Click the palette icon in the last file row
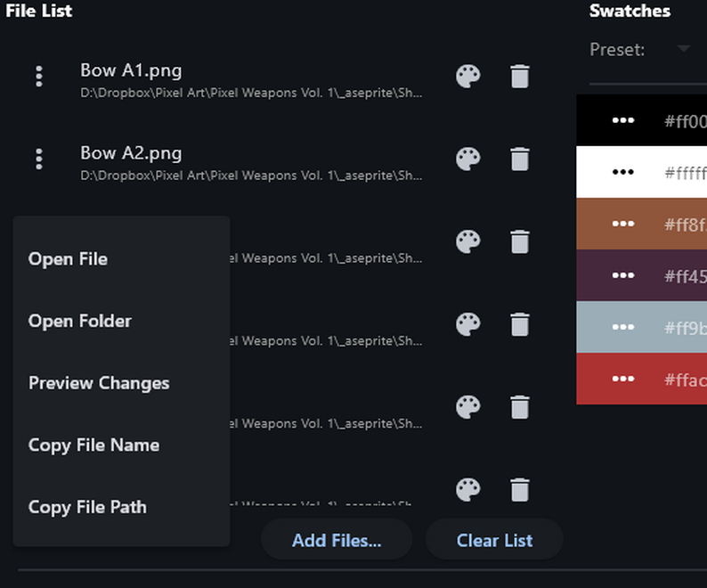The width and height of the screenshot is (707, 588). coord(468,490)
